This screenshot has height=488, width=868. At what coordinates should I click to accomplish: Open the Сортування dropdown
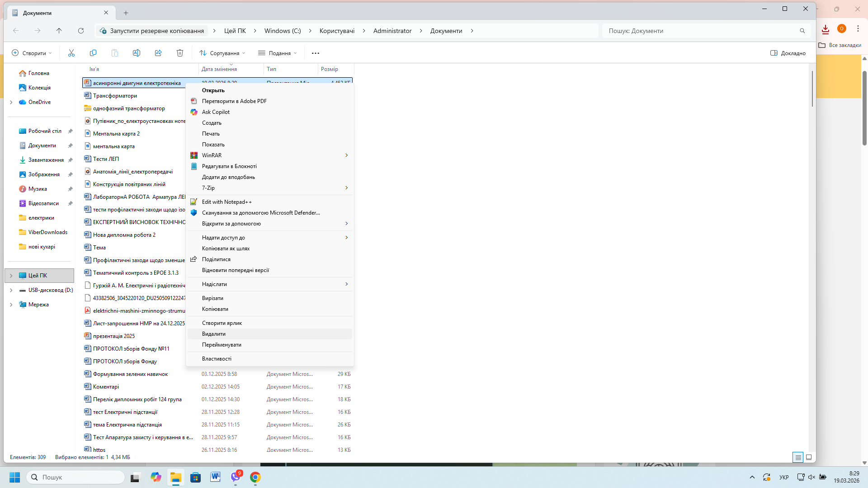pyautogui.click(x=222, y=53)
